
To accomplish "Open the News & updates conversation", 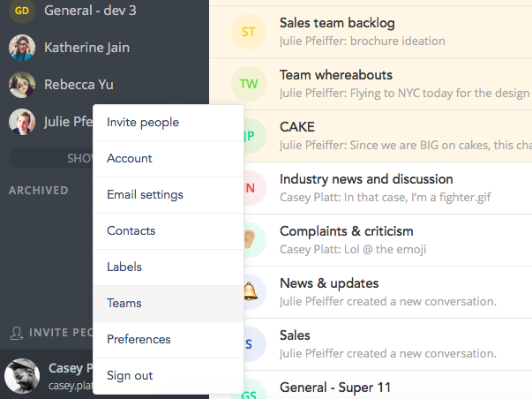I will pos(388,292).
